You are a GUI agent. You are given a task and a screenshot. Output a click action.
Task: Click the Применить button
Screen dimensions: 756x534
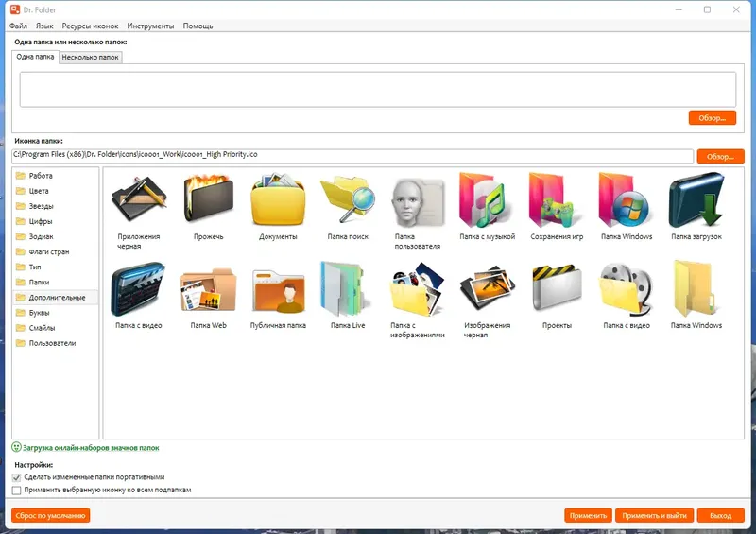pos(588,515)
